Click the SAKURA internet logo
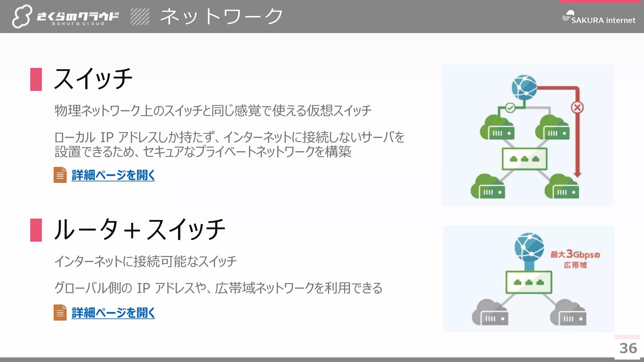644x362 pixels. [599, 18]
